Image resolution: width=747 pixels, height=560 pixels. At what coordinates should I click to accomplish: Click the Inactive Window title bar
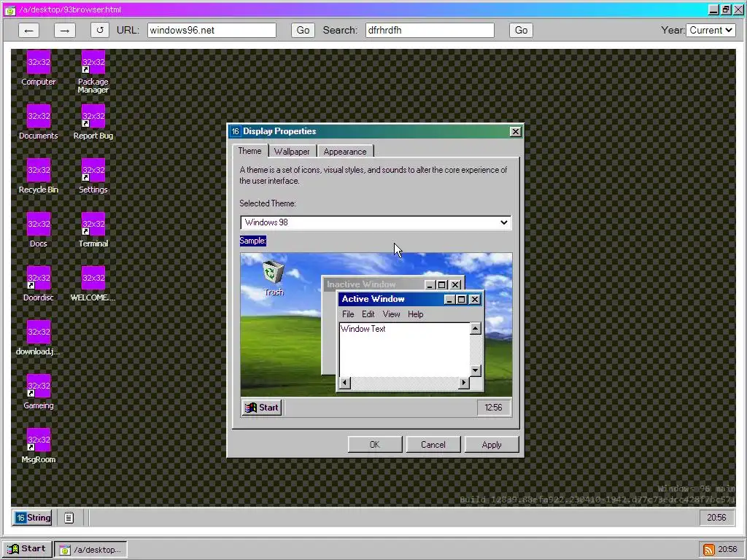374,284
